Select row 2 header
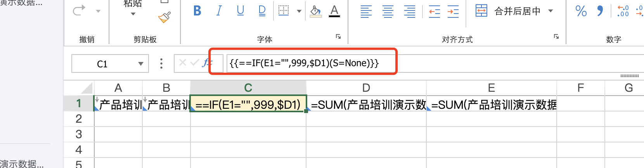The image size is (644, 168). [79, 119]
